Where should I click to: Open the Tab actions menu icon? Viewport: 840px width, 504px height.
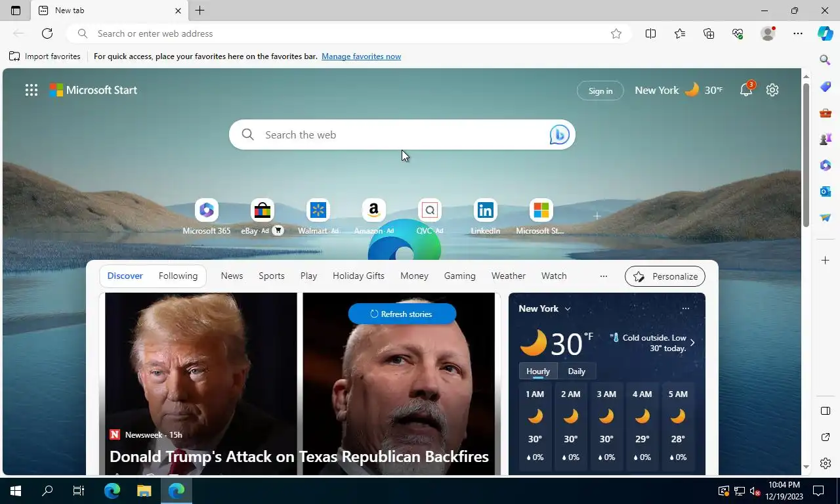[x=16, y=10]
